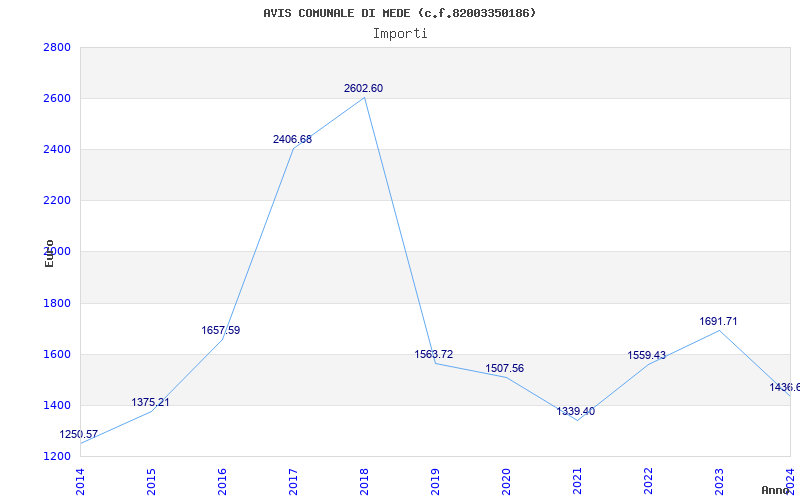Select the 2022 x-axis year label
This screenshot has width=800, height=500.
point(648,482)
